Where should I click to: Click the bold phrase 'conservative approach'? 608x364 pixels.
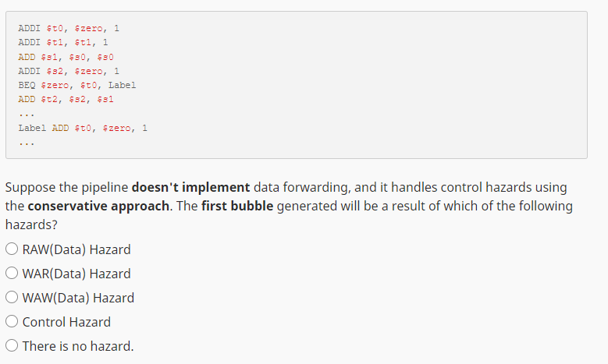coord(94,207)
